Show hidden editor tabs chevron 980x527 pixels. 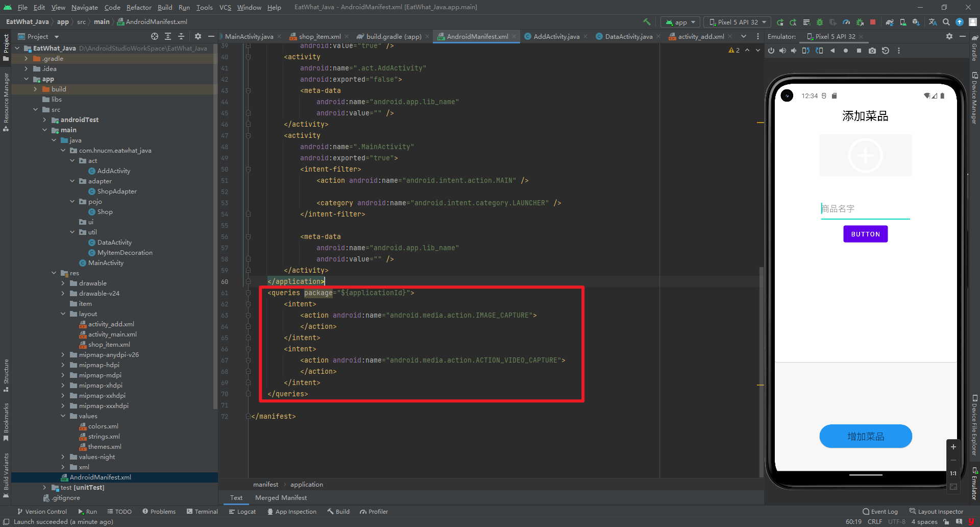pos(744,36)
